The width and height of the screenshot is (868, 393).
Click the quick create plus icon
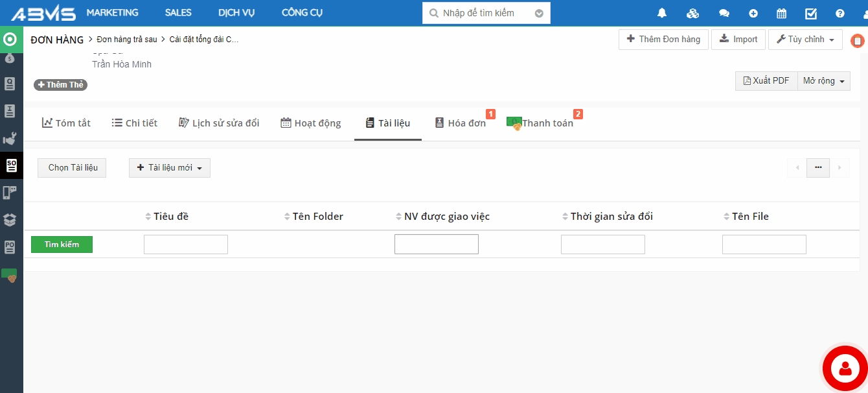[753, 14]
